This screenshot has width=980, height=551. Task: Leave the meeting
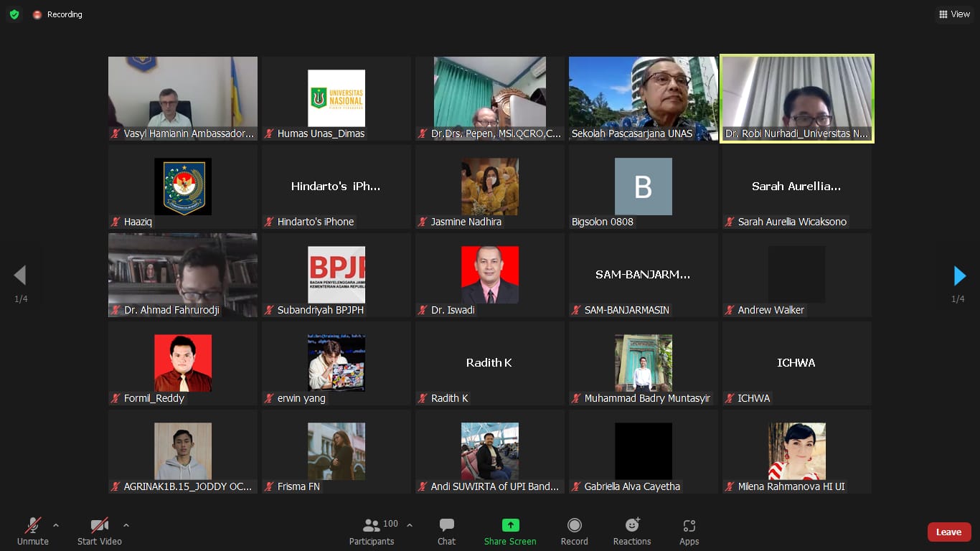click(x=948, y=532)
